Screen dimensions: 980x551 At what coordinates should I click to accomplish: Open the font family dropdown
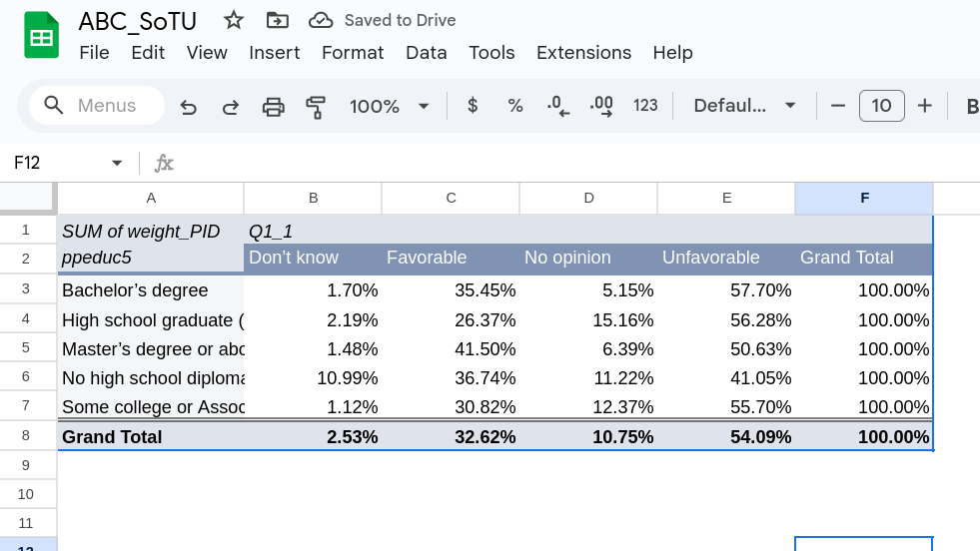[x=744, y=106]
